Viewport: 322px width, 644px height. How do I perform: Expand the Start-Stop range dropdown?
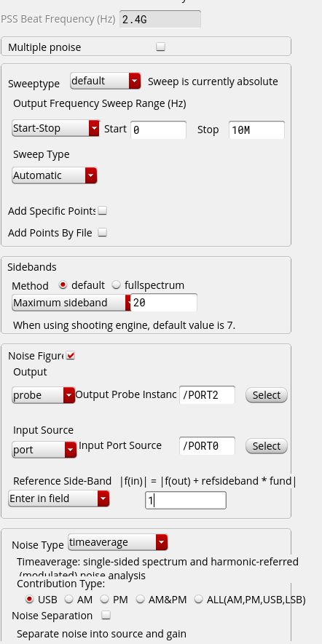56,128
